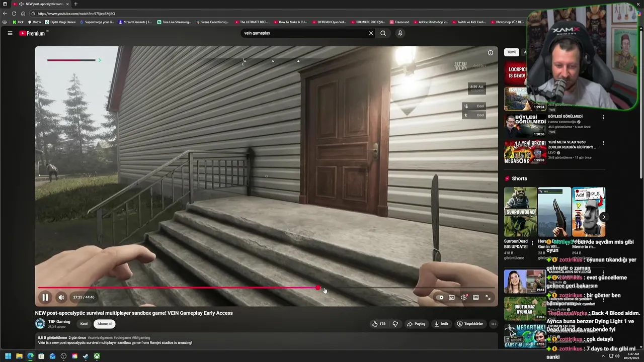Open the video title text
644x362 pixels.
pos(134,313)
